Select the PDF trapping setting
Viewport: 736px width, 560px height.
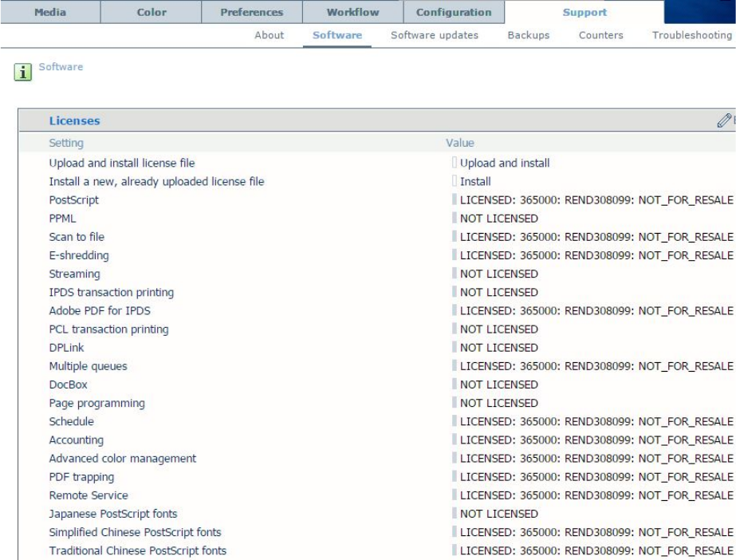(81, 477)
